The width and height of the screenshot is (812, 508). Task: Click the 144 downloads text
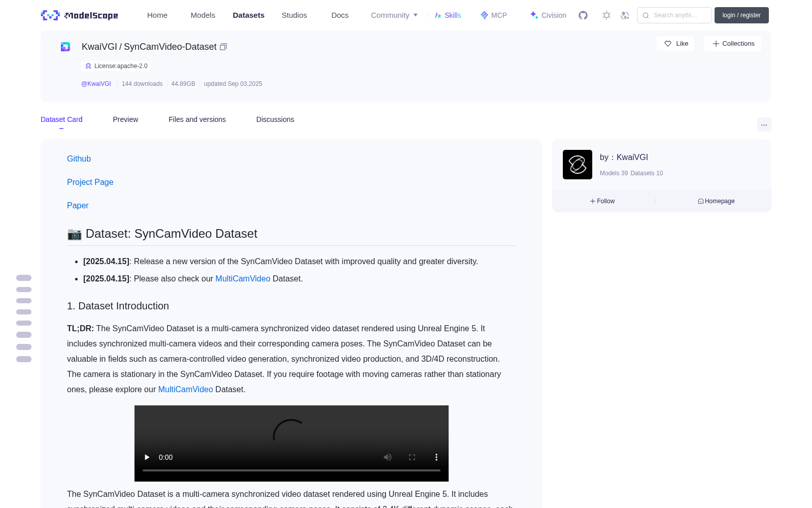tap(142, 84)
